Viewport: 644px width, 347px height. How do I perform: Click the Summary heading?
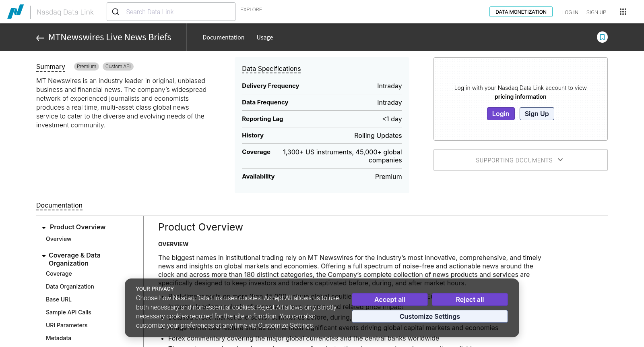(x=51, y=67)
